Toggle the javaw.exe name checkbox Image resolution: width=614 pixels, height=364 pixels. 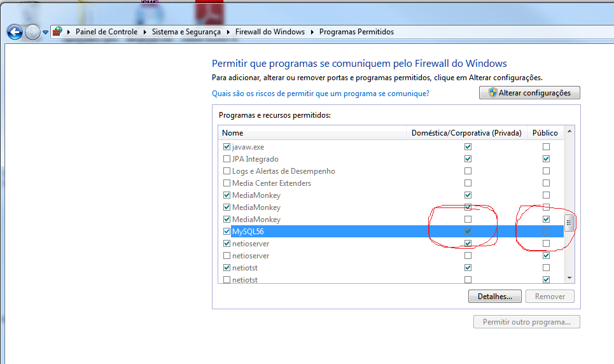coord(227,147)
